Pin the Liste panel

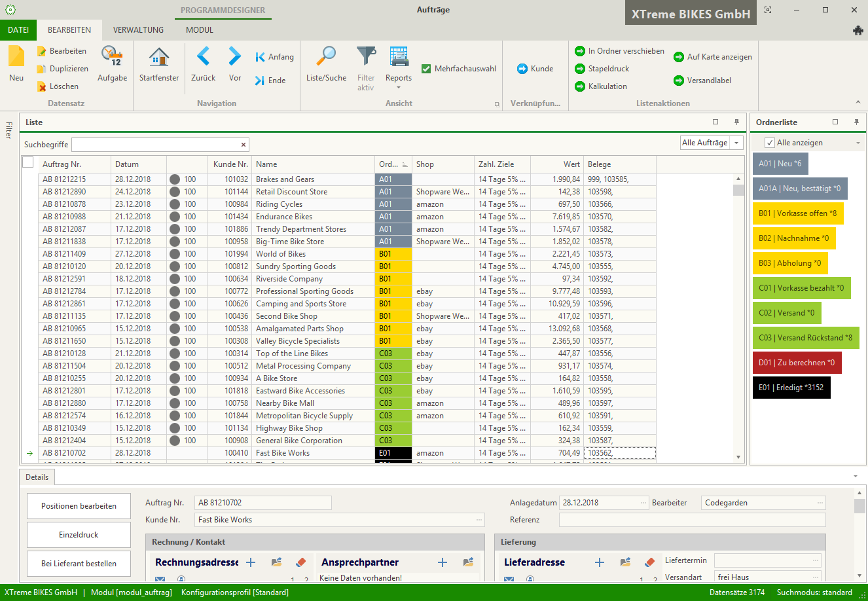click(x=736, y=122)
